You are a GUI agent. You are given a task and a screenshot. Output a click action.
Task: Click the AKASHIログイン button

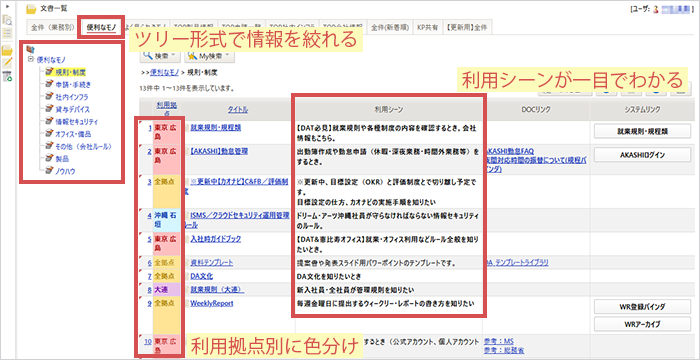point(642,155)
